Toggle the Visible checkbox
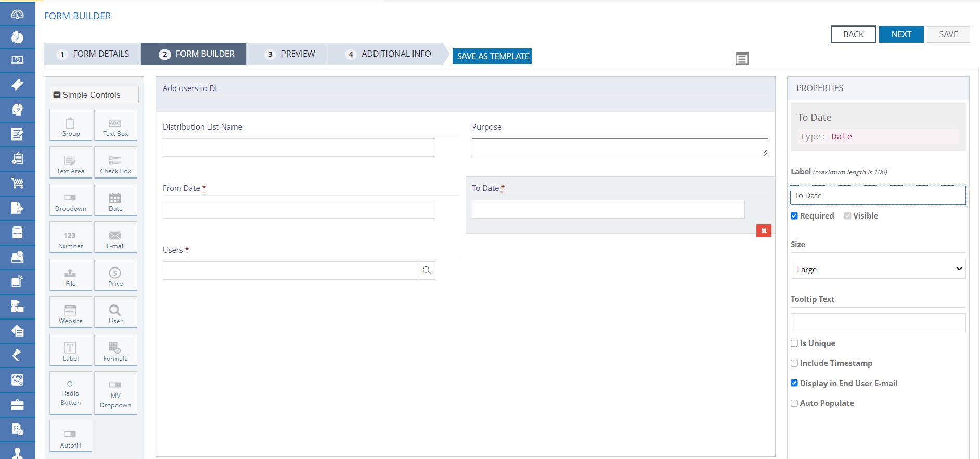Screen dimensions: 980x459 click(x=848, y=216)
